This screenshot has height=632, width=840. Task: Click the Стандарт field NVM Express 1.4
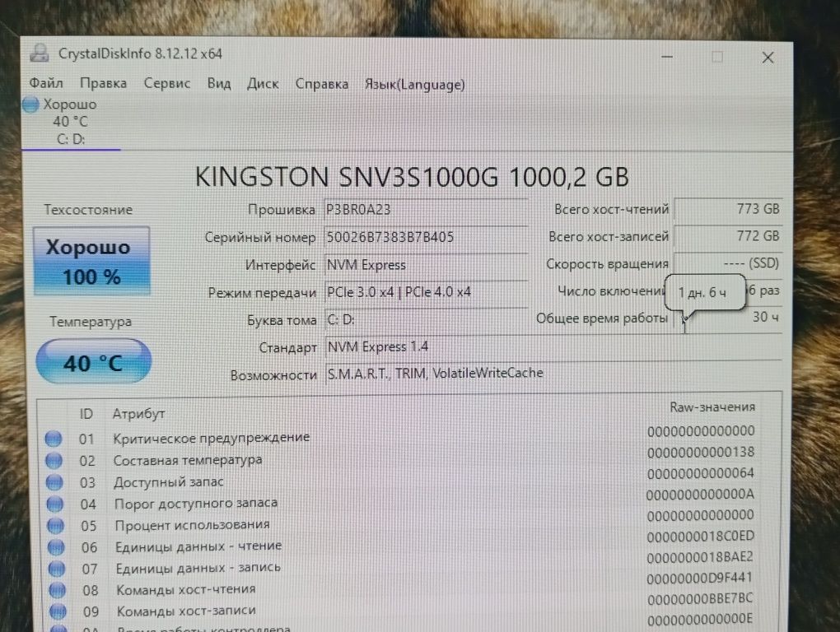(x=553, y=346)
